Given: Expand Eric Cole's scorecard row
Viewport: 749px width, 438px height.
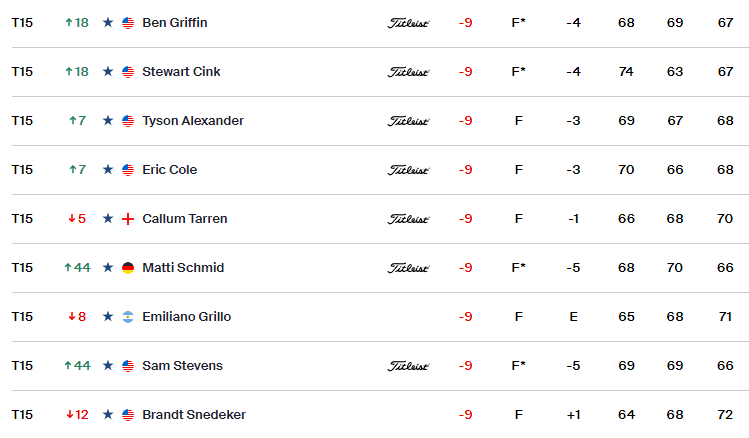Looking at the screenshot, I should click(x=380, y=170).
